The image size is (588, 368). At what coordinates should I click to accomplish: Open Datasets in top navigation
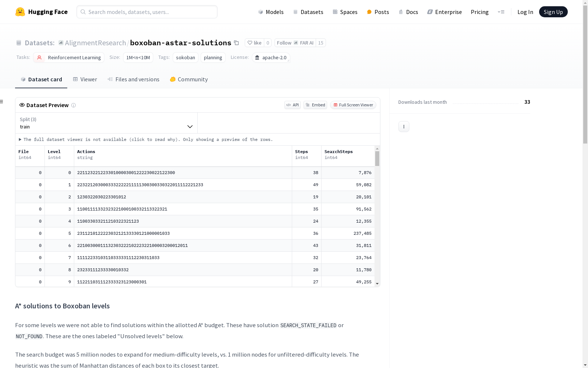pos(308,12)
